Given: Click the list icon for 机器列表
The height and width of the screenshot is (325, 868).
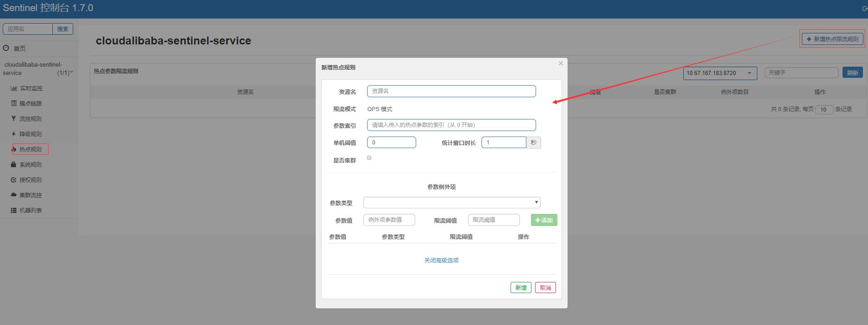Looking at the screenshot, I should pyautogui.click(x=14, y=210).
